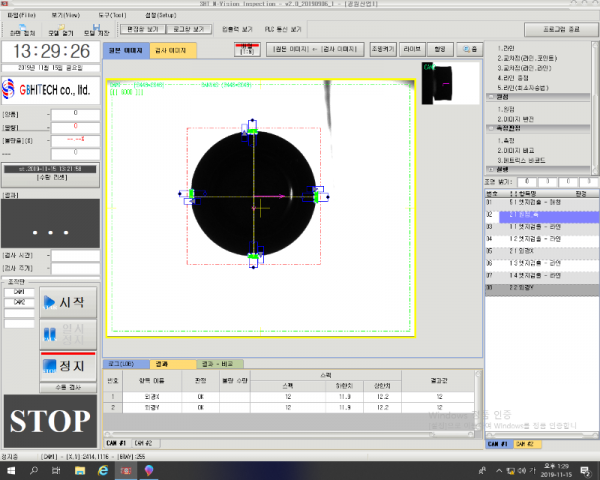Switch to the 검사 이미지 tab
This screenshot has width=600, height=480.
pyautogui.click(x=175, y=49)
